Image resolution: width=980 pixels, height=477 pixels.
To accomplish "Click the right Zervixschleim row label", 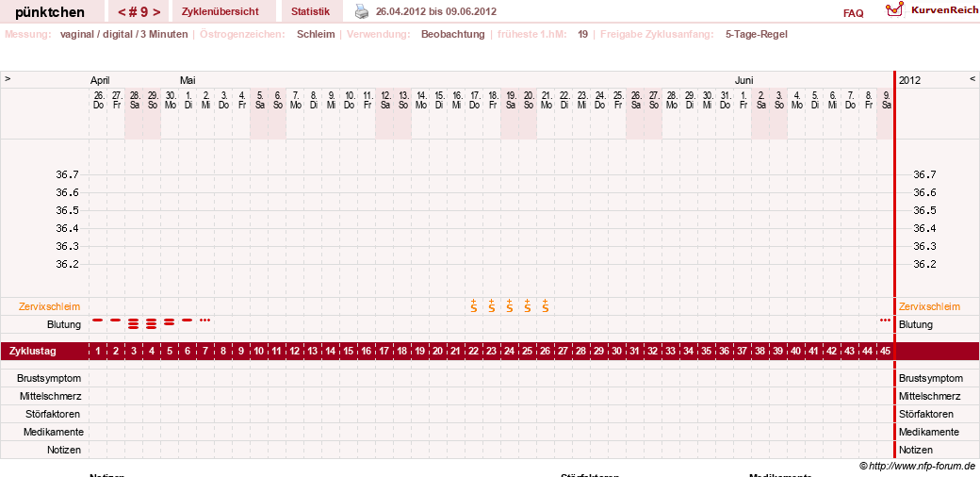I will tap(929, 306).
